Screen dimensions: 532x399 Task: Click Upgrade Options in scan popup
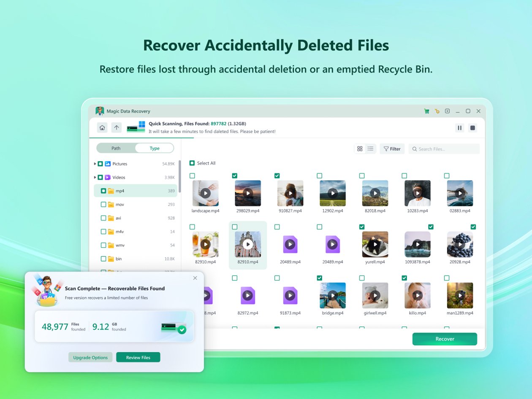pyautogui.click(x=90, y=357)
